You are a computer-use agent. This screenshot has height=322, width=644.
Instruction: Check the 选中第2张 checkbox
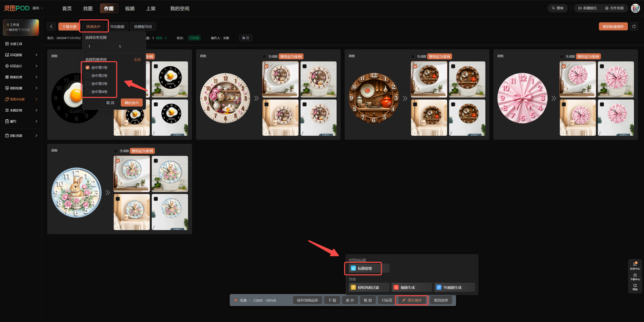click(x=88, y=76)
